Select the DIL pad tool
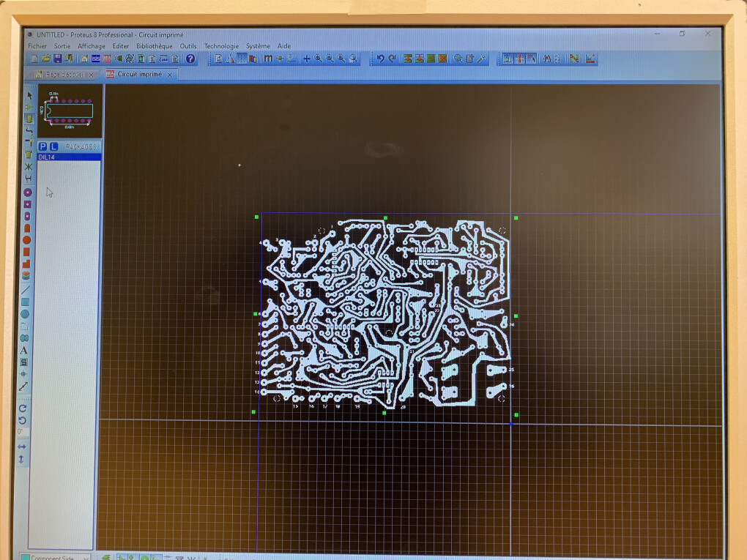This screenshot has width=747, height=560. point(27,216)
